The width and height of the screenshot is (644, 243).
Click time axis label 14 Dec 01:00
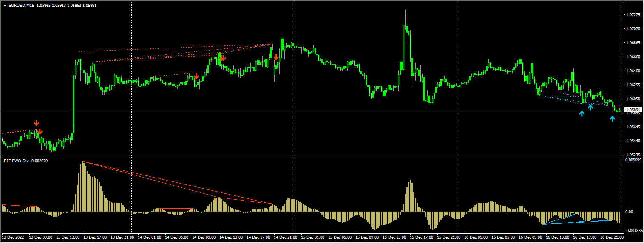(150, 237)
